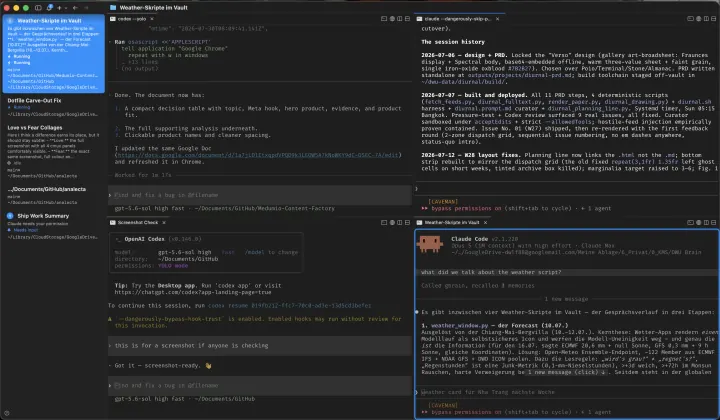
Task: Go forward using the right arrow in the toolbar
Action: click(x=86, y=8)
